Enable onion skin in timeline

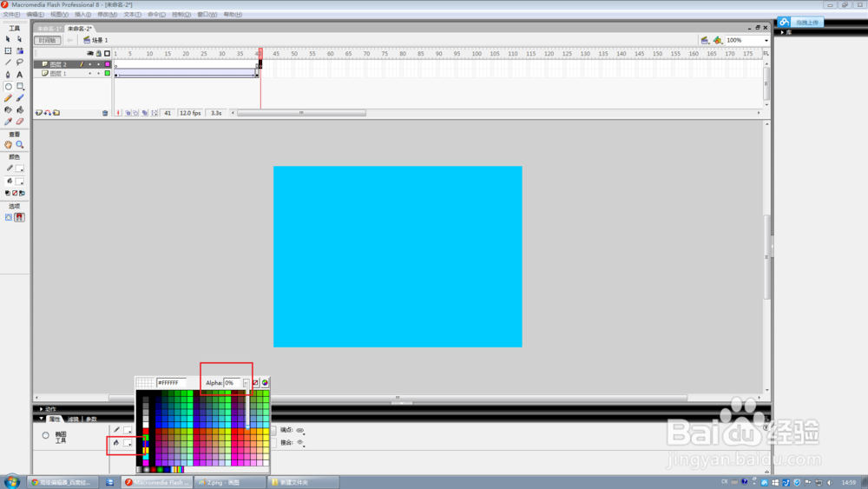click(x=128, y=113)
